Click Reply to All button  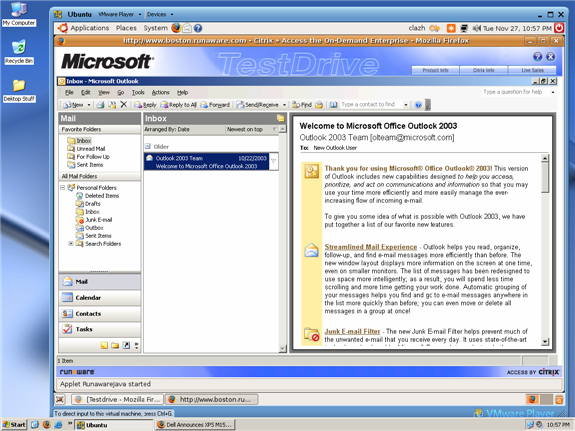pos(179,105)
